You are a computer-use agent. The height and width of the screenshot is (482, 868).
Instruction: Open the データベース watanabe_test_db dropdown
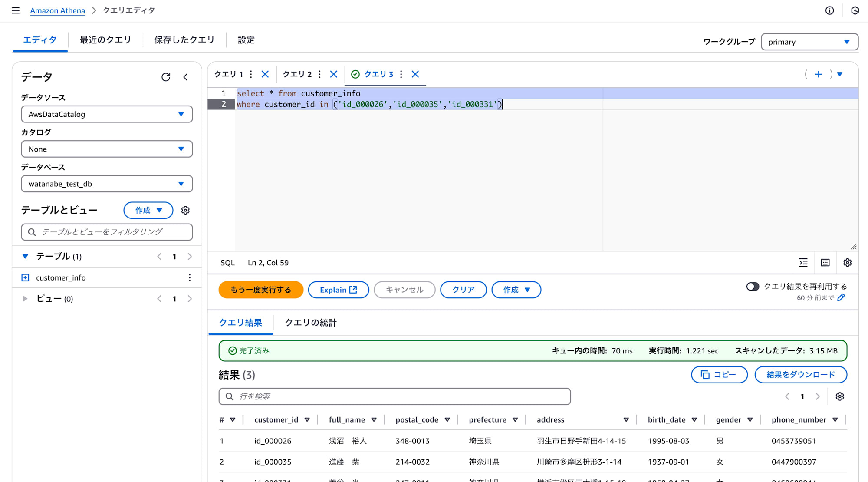(107, 184)
